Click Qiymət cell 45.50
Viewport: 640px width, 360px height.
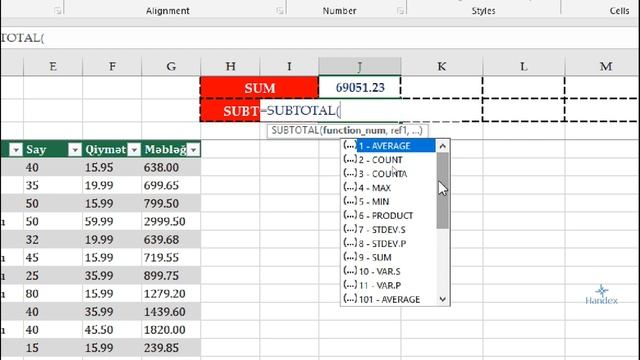tap(112, 330)
